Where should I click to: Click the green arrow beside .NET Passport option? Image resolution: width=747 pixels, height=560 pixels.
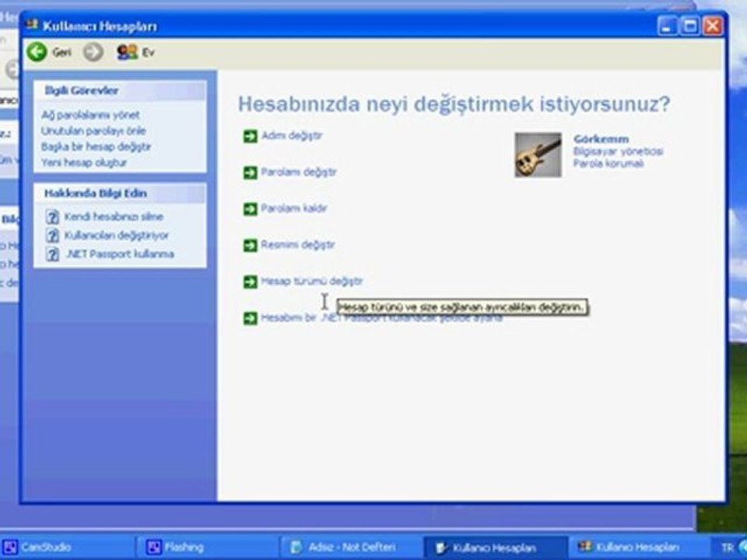(250, 318)
